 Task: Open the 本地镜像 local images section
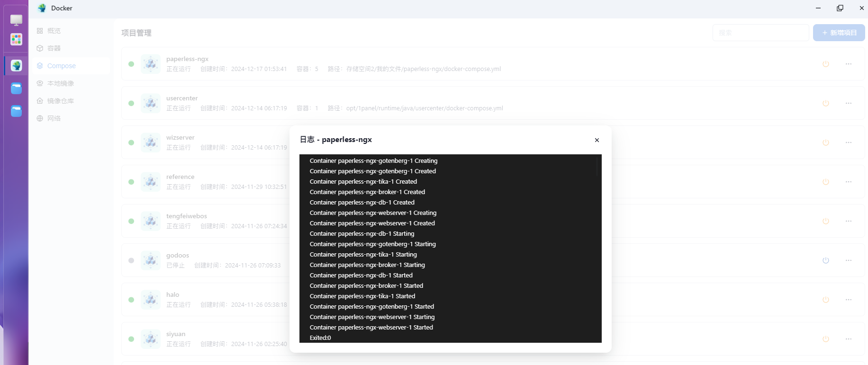pyautogui.click(x=71, y=83)
